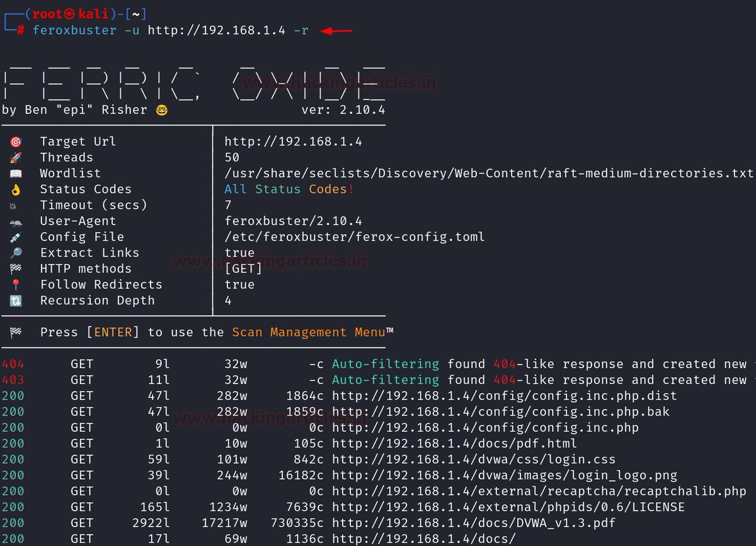Click the red arrow marker near the command

[x=336, y=29]
